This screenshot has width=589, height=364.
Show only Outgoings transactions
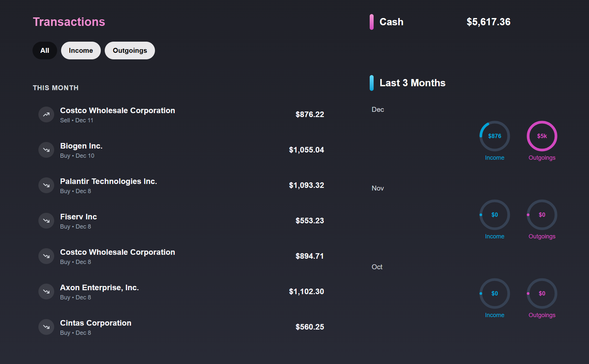pyautogui.click(x=130, y=51)
